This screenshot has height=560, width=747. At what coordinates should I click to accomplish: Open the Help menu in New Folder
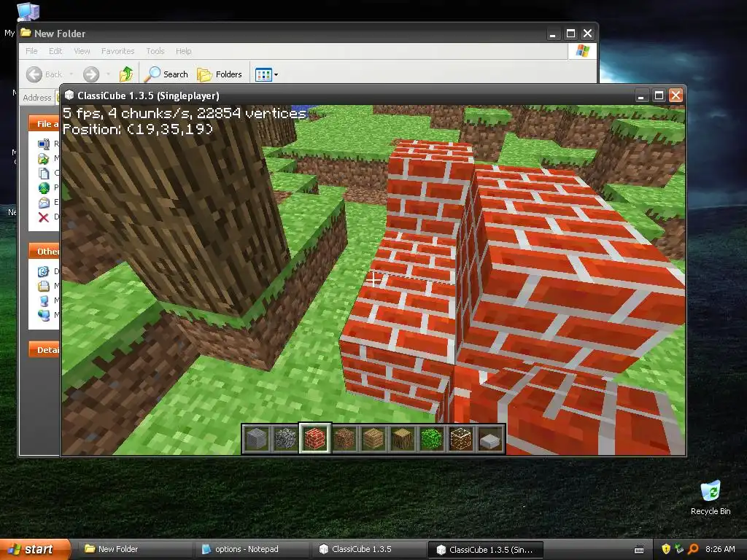tap(183, 51)
